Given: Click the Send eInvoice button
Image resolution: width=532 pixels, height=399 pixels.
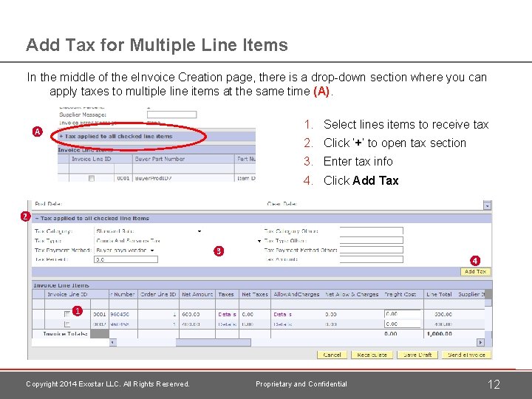Looking at the screenshot, I should (x=466, y=355).
